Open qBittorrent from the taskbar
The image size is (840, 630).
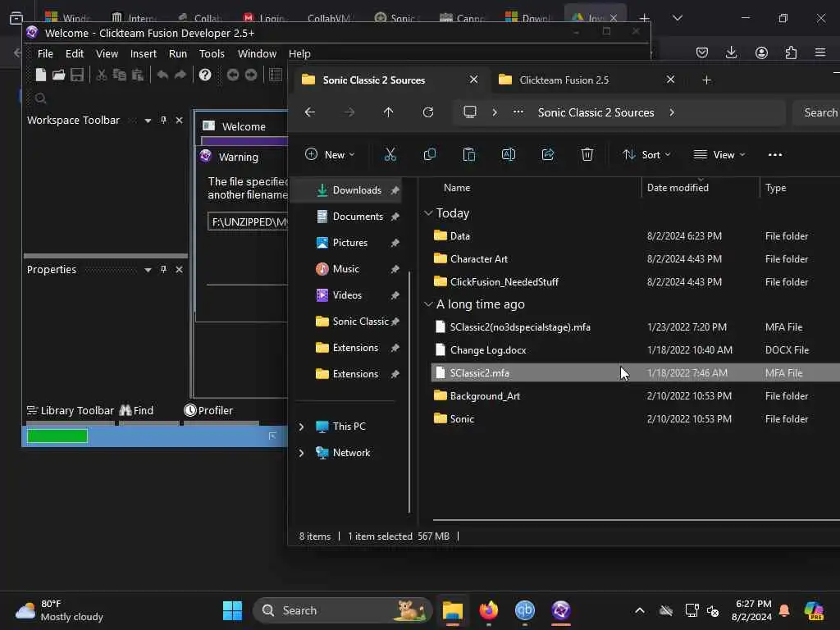pos(524,610)
